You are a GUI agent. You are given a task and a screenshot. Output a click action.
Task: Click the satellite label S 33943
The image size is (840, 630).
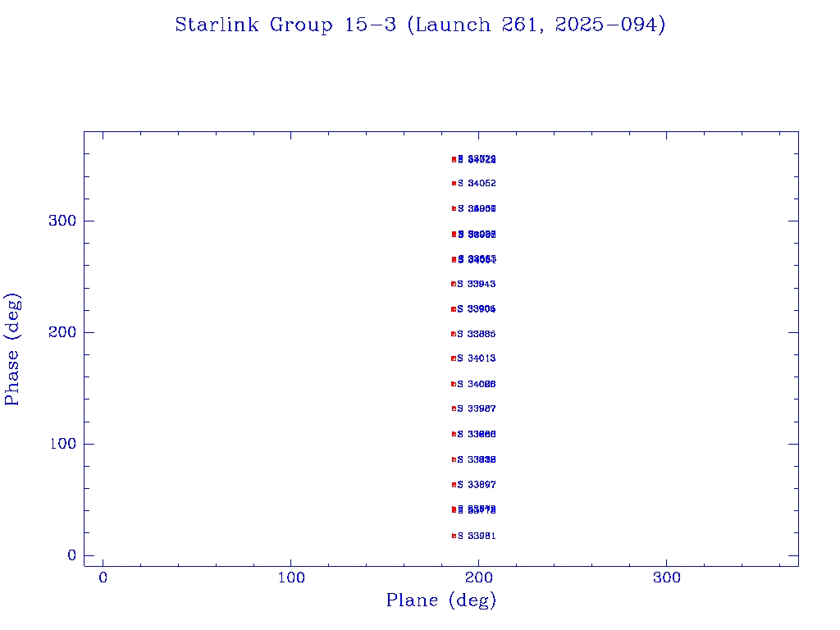[477, 284]
